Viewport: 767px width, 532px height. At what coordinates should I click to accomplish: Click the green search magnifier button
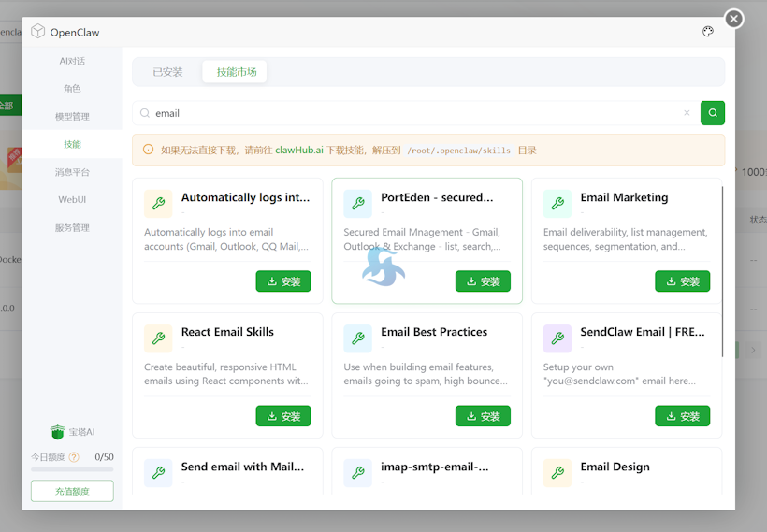[x=713, y=113]
